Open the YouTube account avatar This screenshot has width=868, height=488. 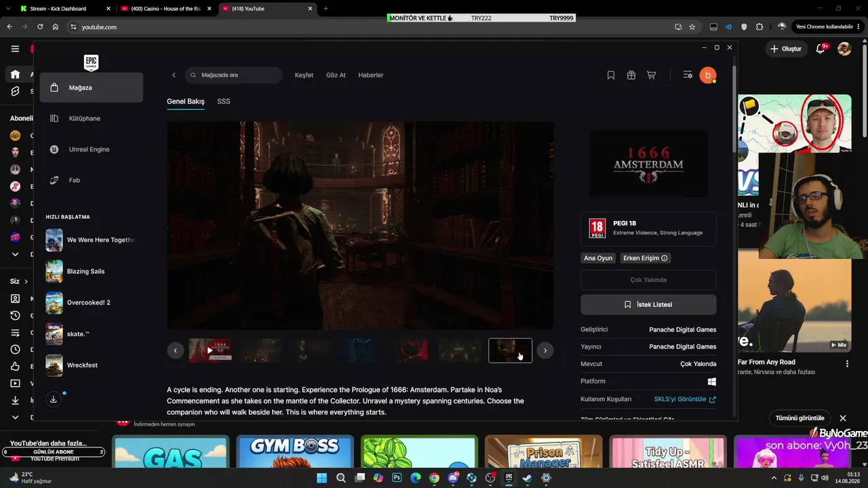pos(844,49)
